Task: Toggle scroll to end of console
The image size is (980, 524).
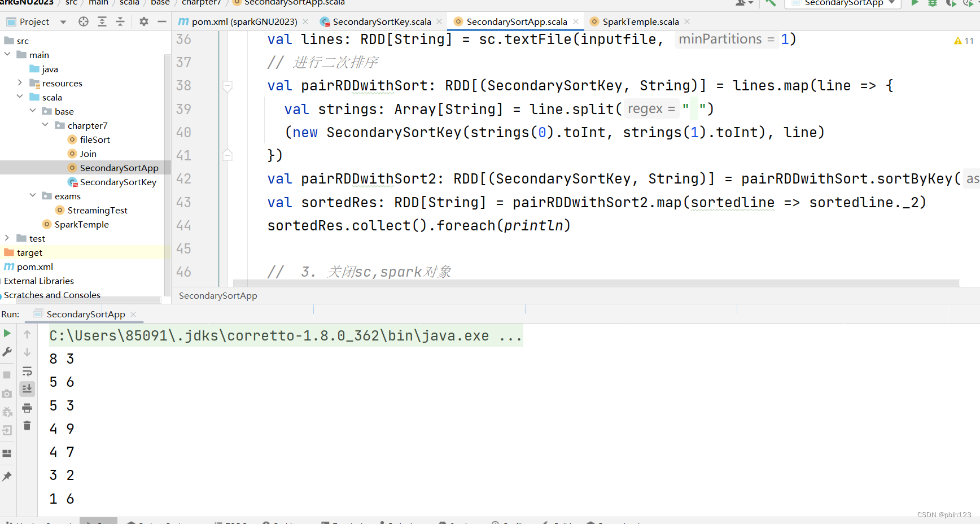Action: click(27, 388)
